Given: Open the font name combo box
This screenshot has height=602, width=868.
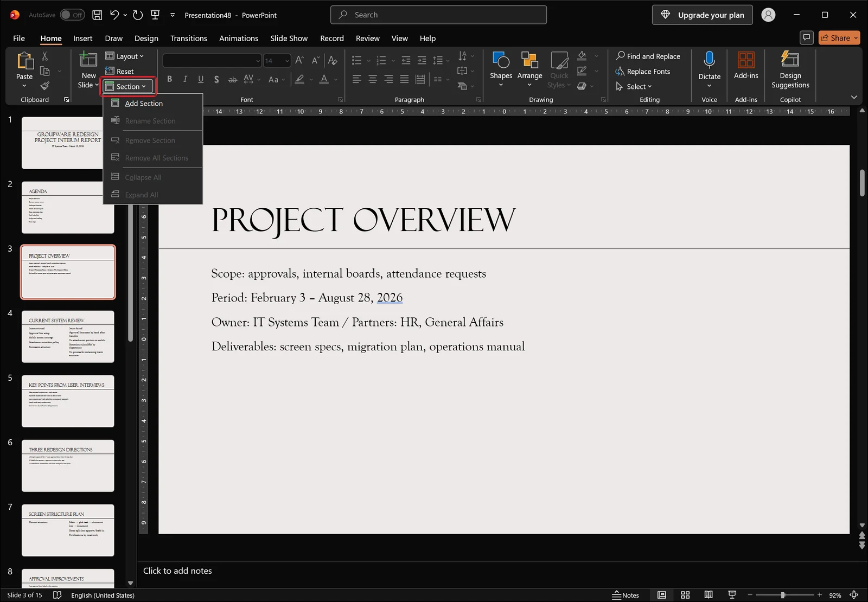Looking at the screenshot, I should click(212, 60).
